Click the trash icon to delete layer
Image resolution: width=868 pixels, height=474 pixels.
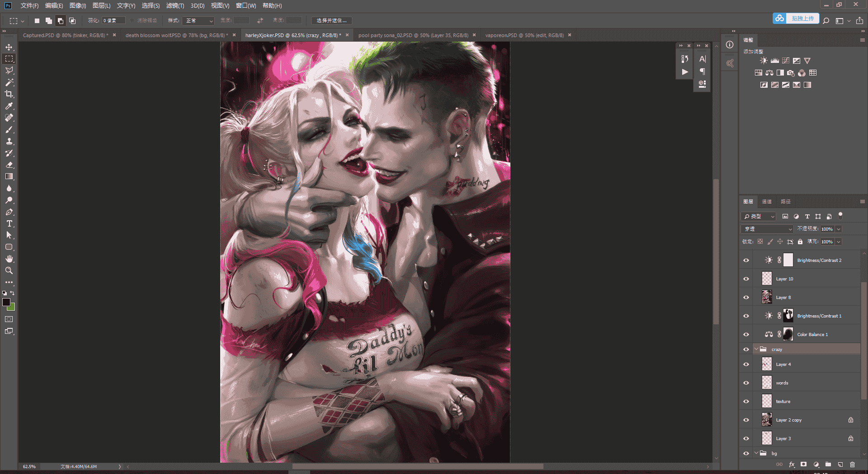point(852,465)
